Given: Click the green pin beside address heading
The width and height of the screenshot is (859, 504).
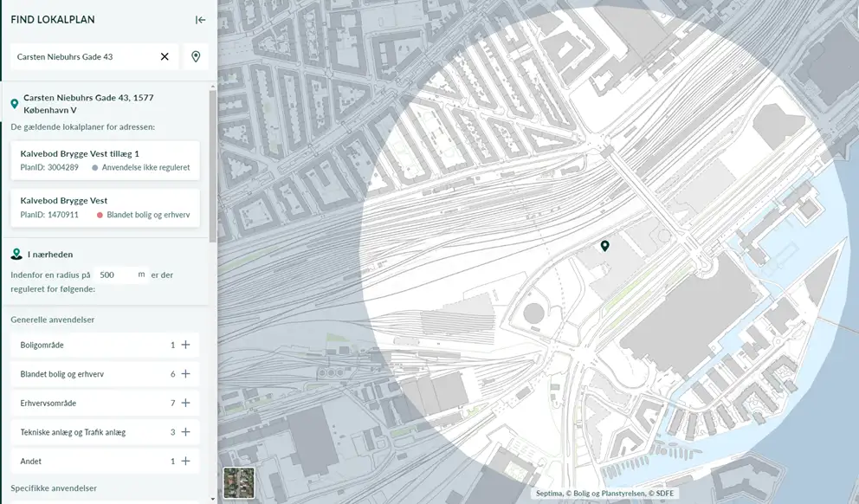Looking at the screenshot, I should pyautogui.click(x=15, y=104).
